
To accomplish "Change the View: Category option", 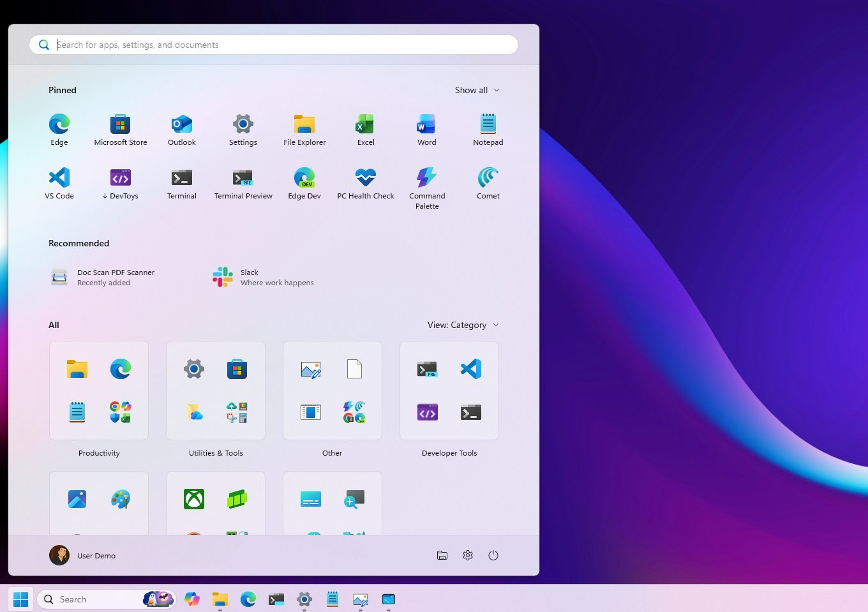I will click(463, 325).
